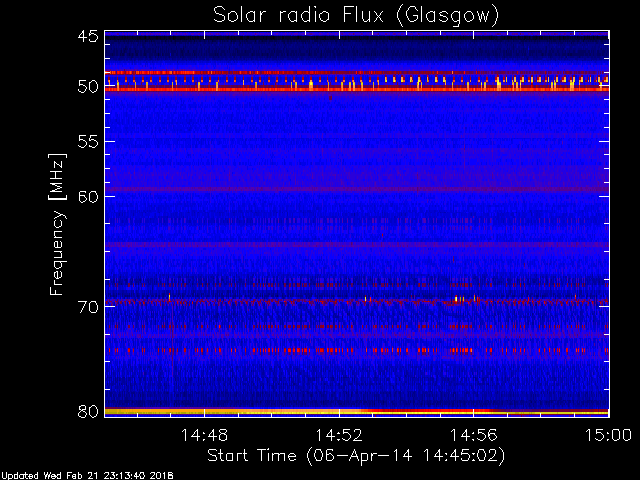Click the 70 frequency tick label
Screen dimensions: 640x480
click(x=88, y=307)
